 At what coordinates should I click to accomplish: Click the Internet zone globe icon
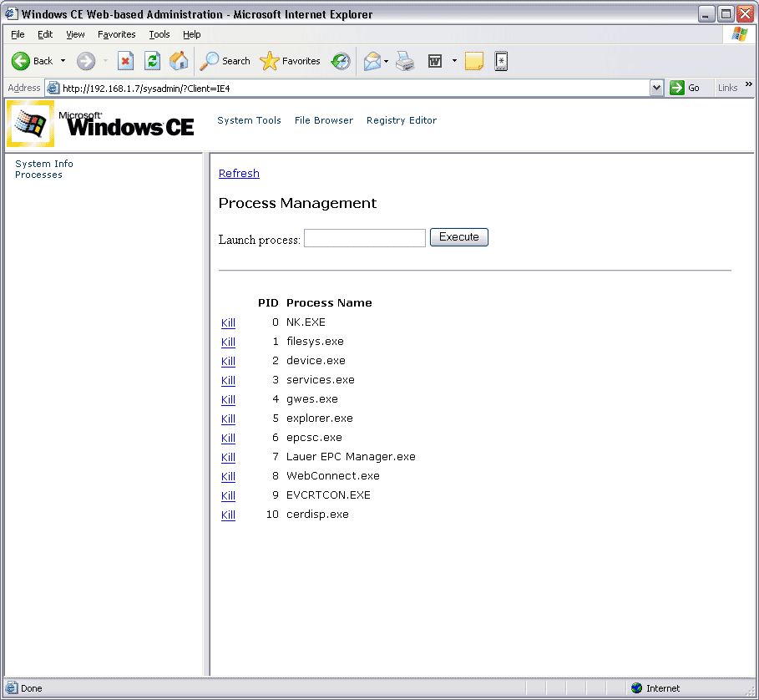click(x=637, y=688)
